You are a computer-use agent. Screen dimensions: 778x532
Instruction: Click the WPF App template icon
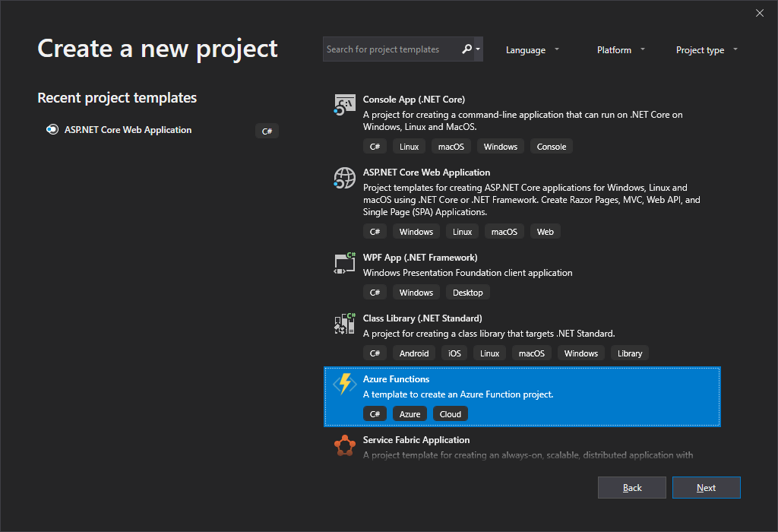click(344, 263)
